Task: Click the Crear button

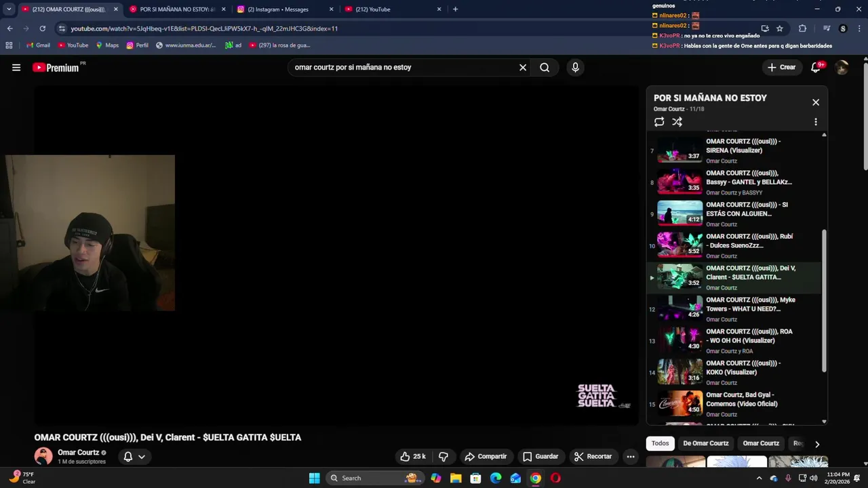Action: 781,67
